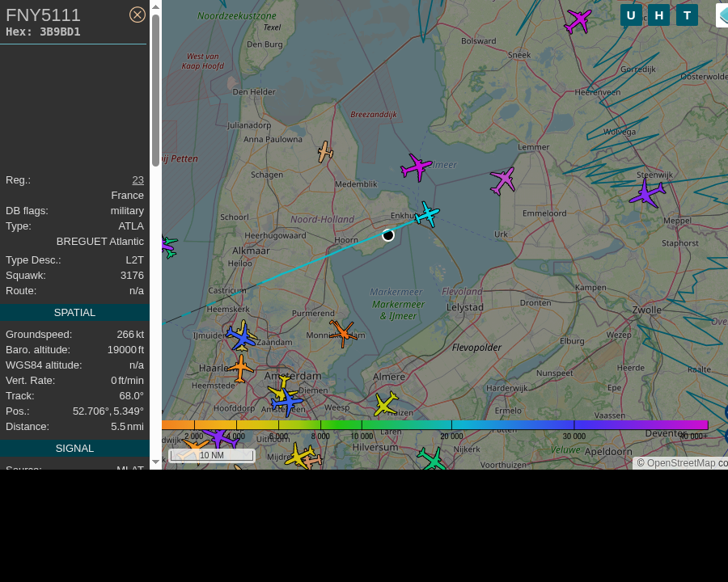Screen dimensions: 728x582
Task: Select the orange helicopter near Monnickendam
Action: point(343,333)
